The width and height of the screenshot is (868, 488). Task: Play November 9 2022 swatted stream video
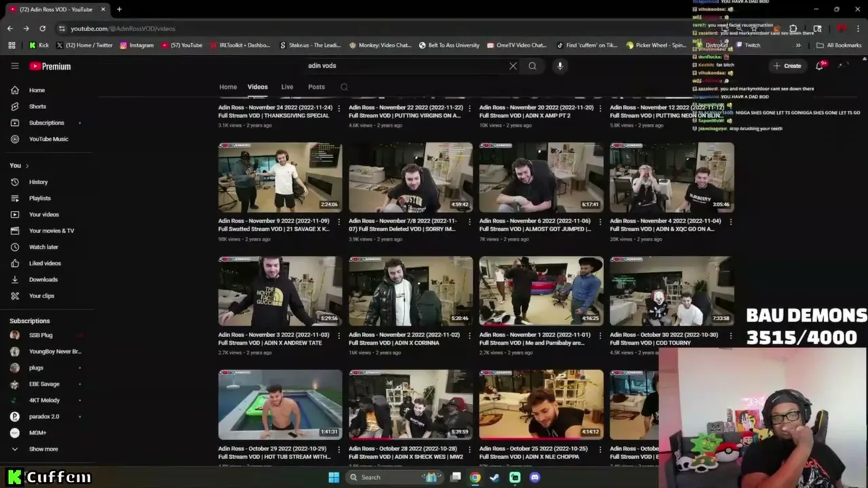[x=280, y=178]
